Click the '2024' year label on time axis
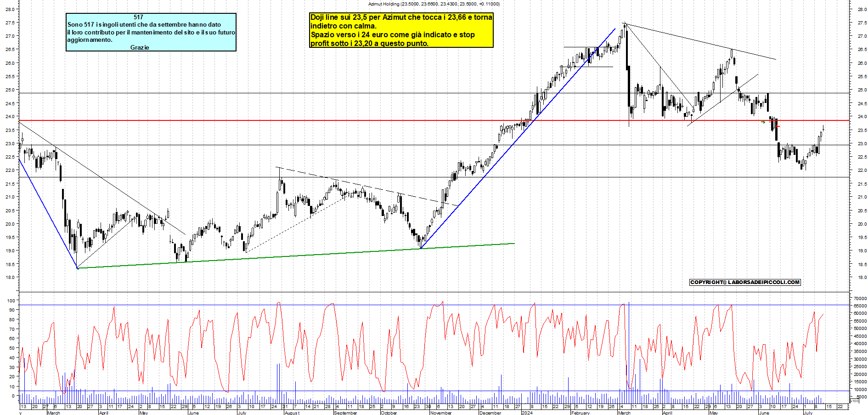This screenshot has width=868, height=415. 527,413
